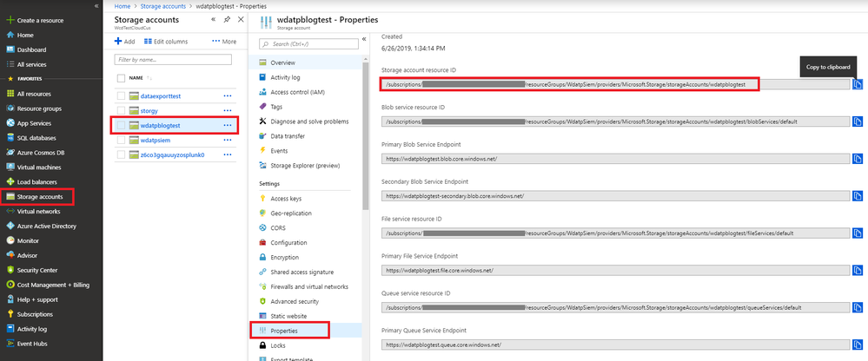The image size is (868, 361).
Task: Click Create a resource plus icon
Action: (x=10, y=21)
